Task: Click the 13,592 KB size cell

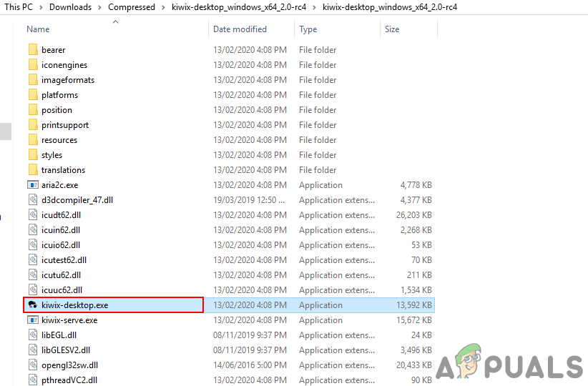Action: point(414,305)
